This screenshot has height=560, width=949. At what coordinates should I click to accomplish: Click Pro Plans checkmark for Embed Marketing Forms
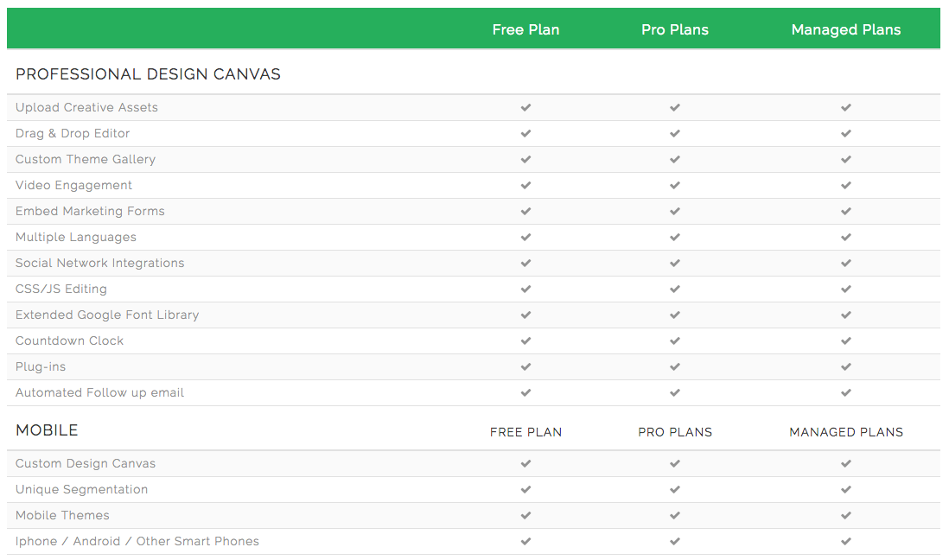click(x=675, y=212)
